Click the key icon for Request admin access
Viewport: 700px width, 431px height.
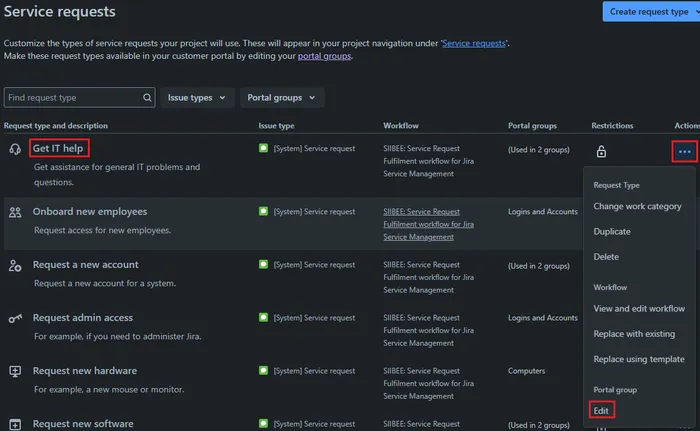click(x=15, y=318)
